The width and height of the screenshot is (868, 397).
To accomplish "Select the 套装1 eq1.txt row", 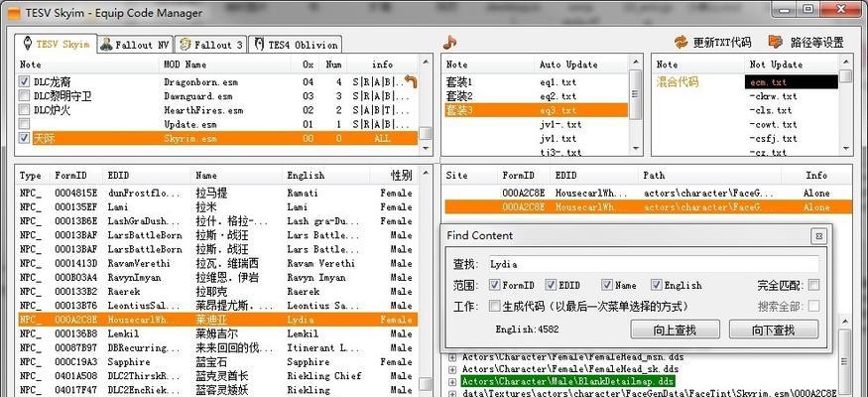I will pyautogui.click(x=536, y=82).
